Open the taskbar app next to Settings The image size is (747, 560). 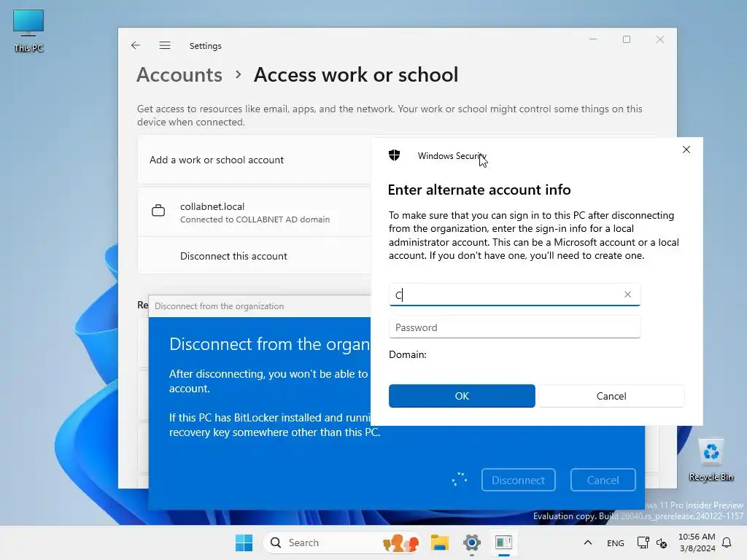[503, 542]
